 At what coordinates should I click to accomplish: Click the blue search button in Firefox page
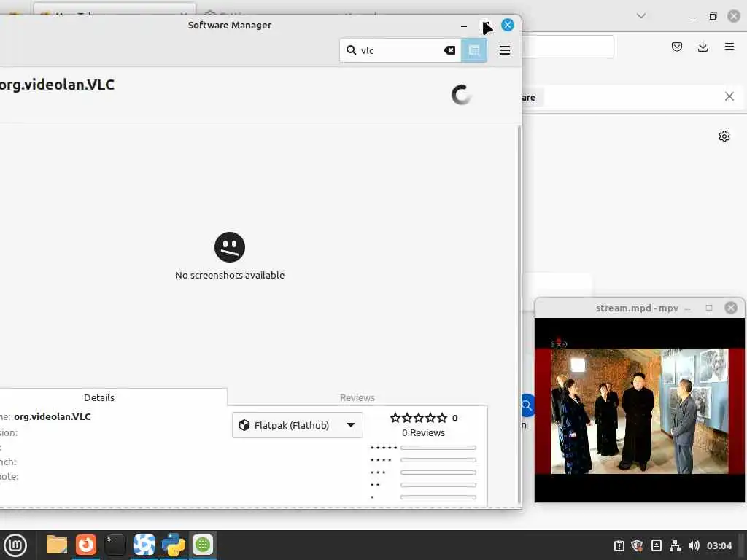(x=527, y=405)
